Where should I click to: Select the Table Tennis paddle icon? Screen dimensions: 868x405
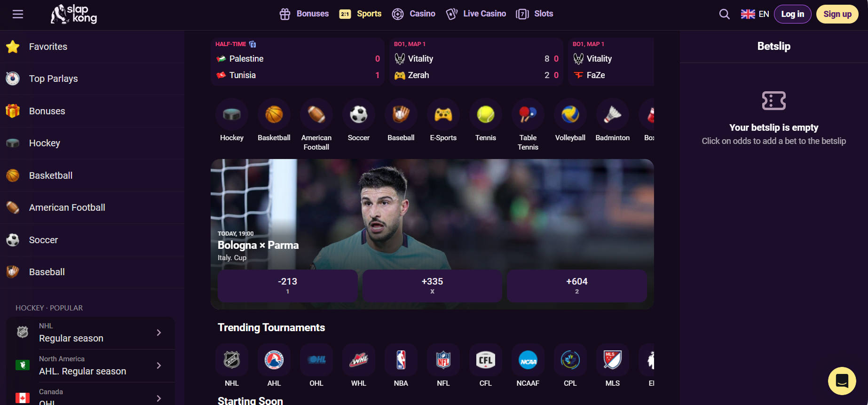click(x=528, y=114)
